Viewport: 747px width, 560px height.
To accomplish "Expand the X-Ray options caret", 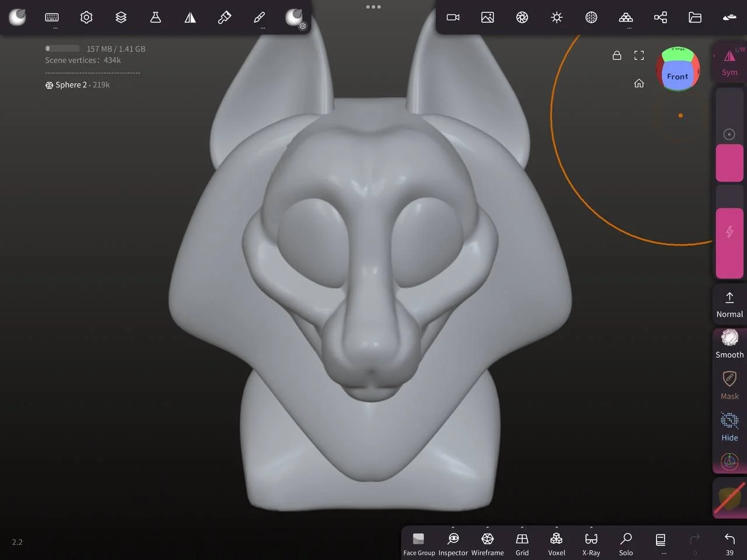I will pyautogui.click(x=591, y=527).
